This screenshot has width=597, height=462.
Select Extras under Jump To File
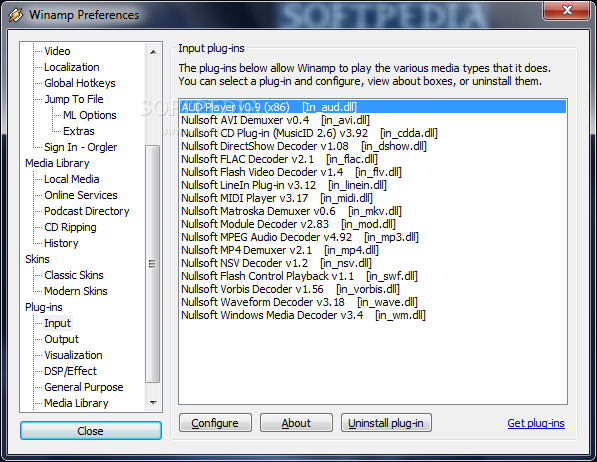point(78,131)
